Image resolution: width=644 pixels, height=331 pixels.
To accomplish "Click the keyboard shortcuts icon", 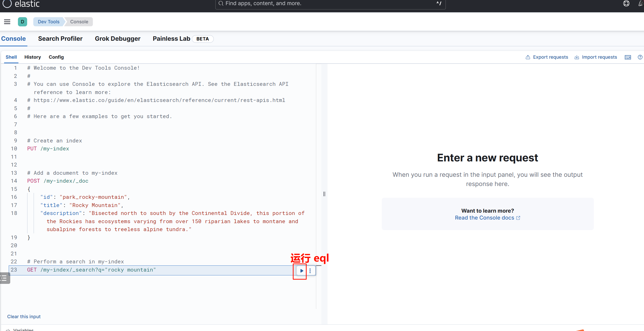I will 628,57.
